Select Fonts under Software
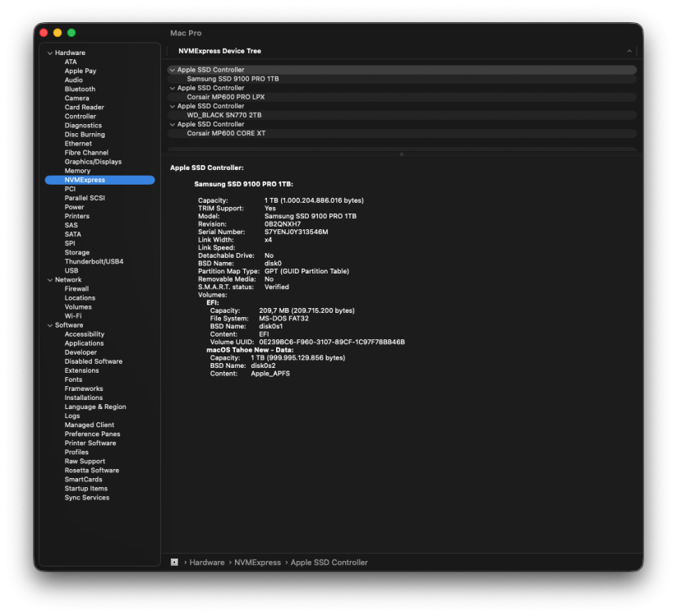This screenshot has height=616, width=677. 73,379
